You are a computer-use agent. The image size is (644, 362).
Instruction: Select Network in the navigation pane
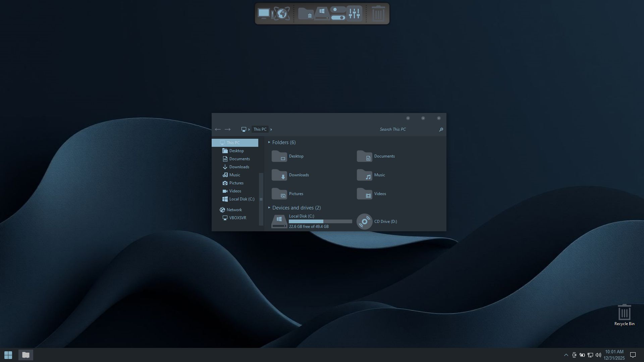pyautogui.click(x=234, y=210)
